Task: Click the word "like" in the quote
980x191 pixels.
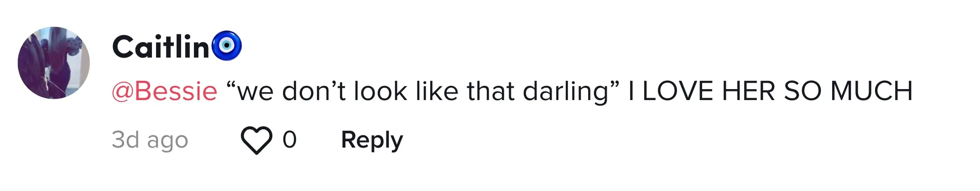Action: tap(436, 91)
